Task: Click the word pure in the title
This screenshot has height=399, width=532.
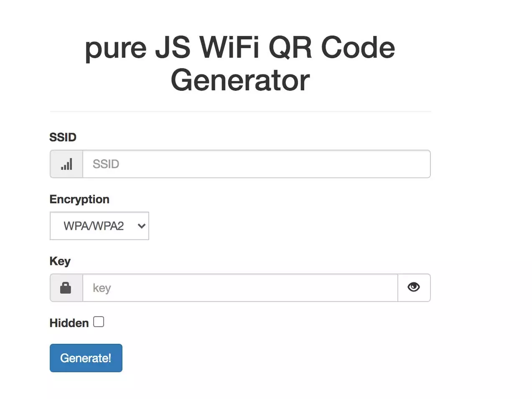Action: point(116,48)
